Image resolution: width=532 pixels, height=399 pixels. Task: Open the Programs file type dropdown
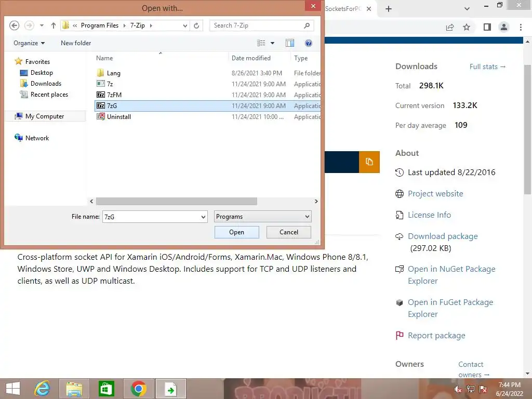262,217
